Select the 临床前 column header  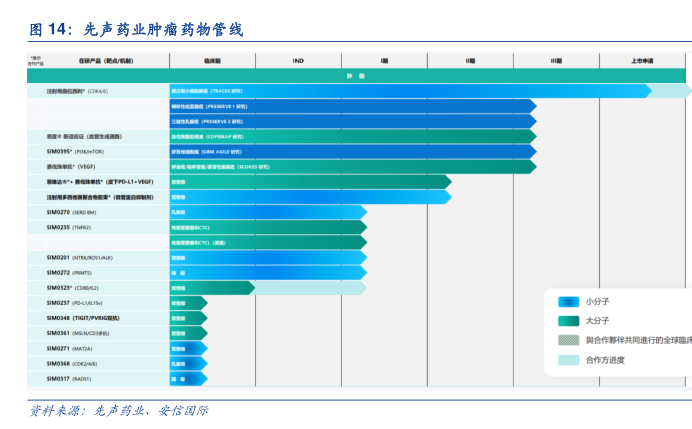(x=212, y=60)
